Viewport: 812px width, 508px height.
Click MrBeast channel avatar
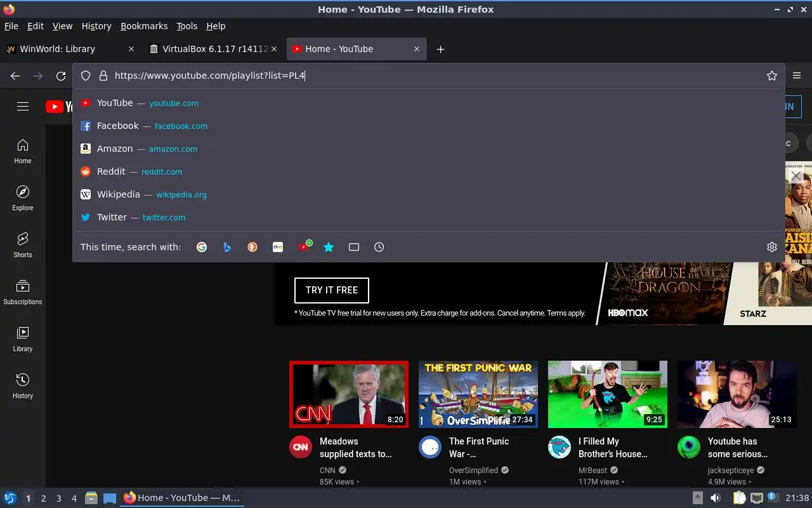click(560, 447)
